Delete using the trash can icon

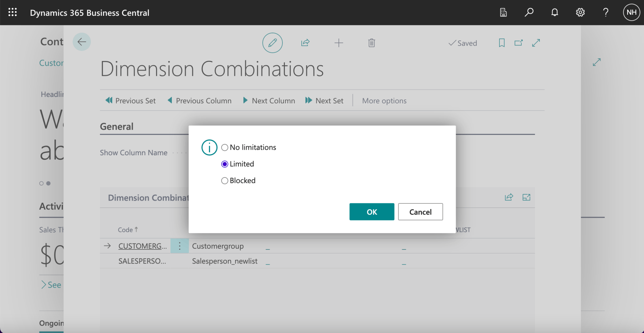pos(372,43)
